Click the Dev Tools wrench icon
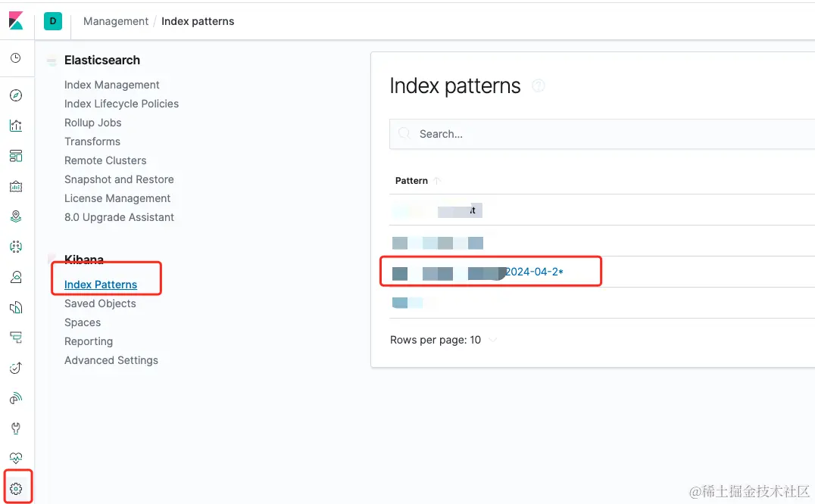Image resolution: width=815 pixels, height=504 pixels. (16, 428)
